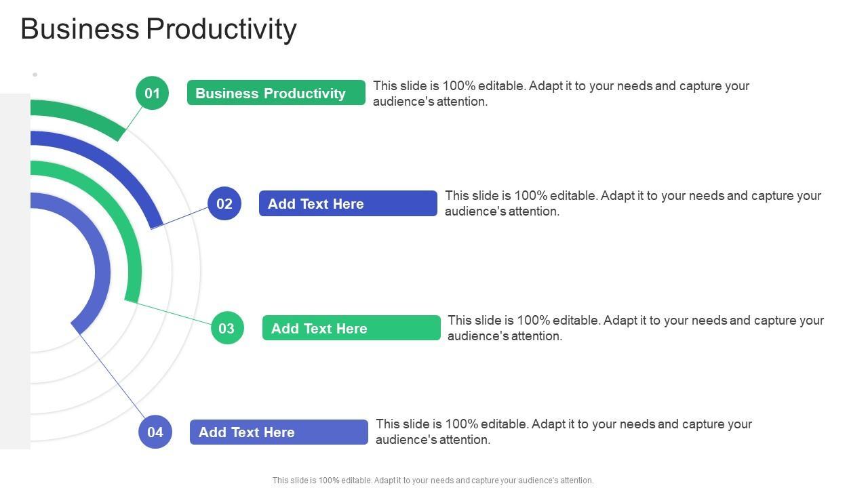Select the 04 number circle
Image resolution: width=868 pixels, height=488 pixels.
(155, 432)
